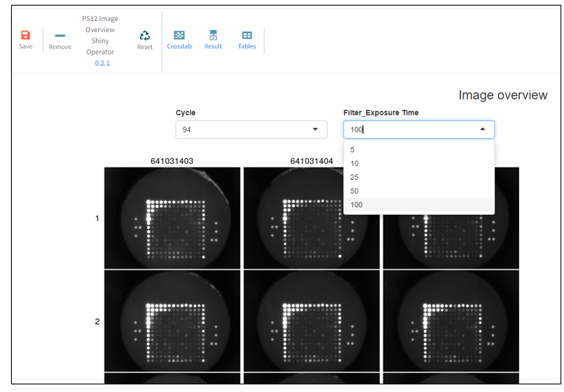Open the Crosstab view icon

click(x=179, y=35)
